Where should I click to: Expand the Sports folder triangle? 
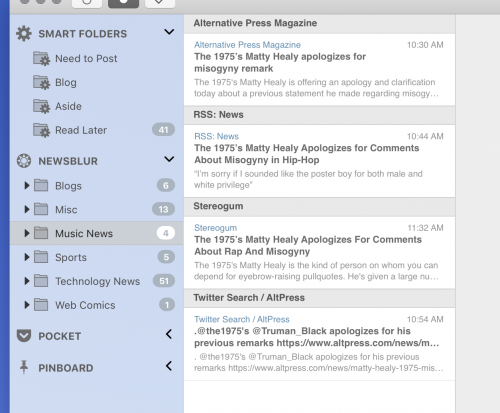point(27,257)
